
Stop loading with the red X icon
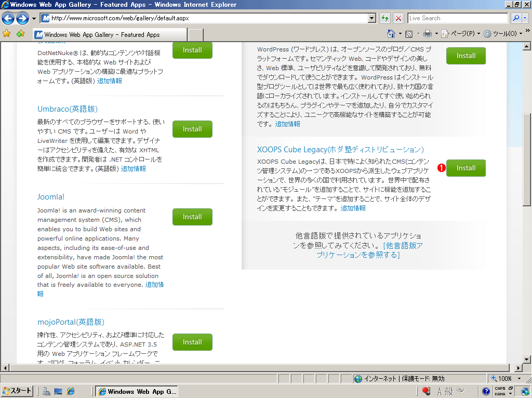(398, 18)
